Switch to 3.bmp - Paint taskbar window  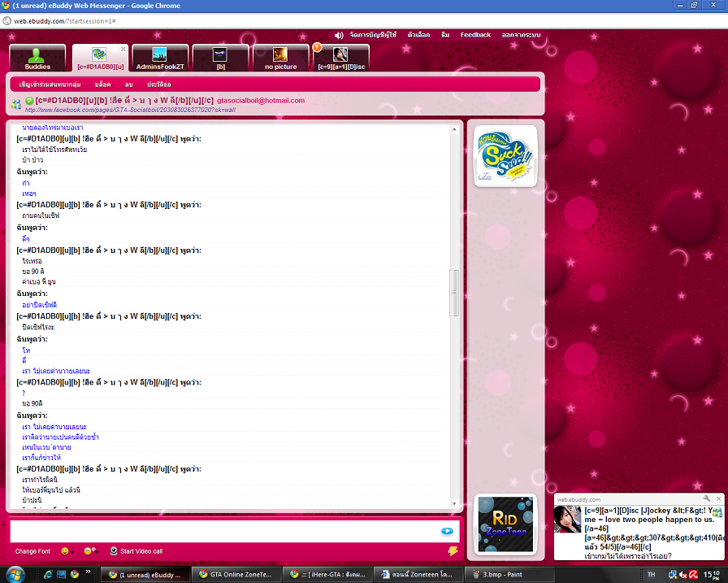pos(509,575)
